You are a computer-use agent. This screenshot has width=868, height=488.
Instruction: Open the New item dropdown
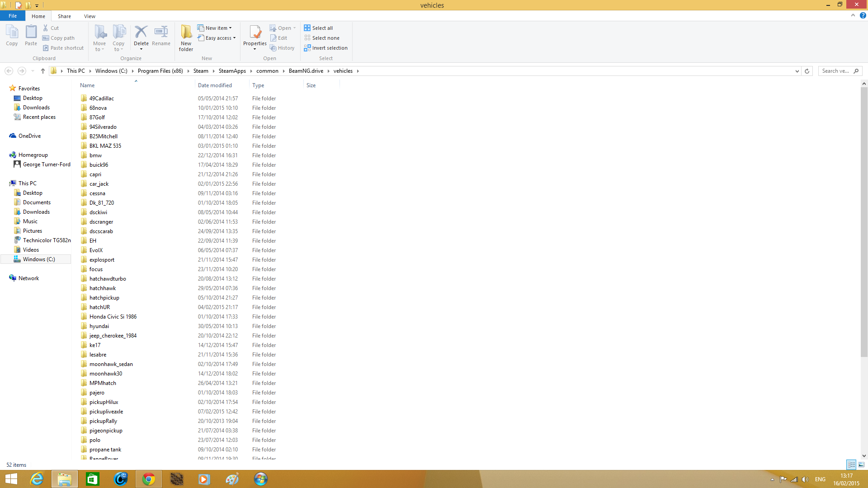coord(214,28)
